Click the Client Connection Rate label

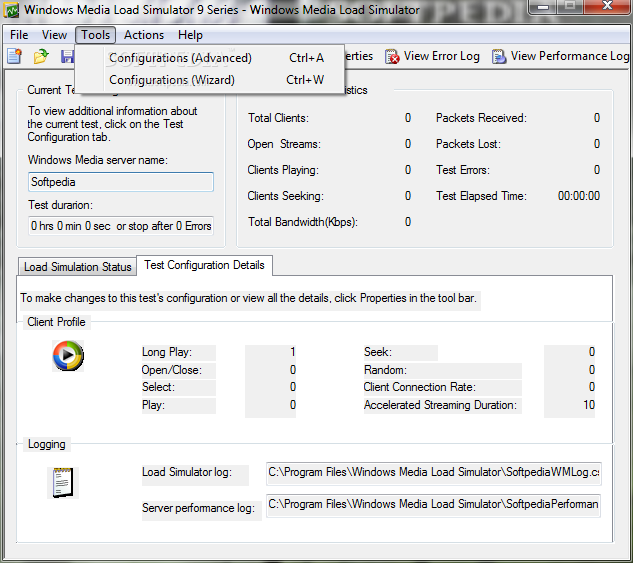pyautogui.click(x=419, y=387)
